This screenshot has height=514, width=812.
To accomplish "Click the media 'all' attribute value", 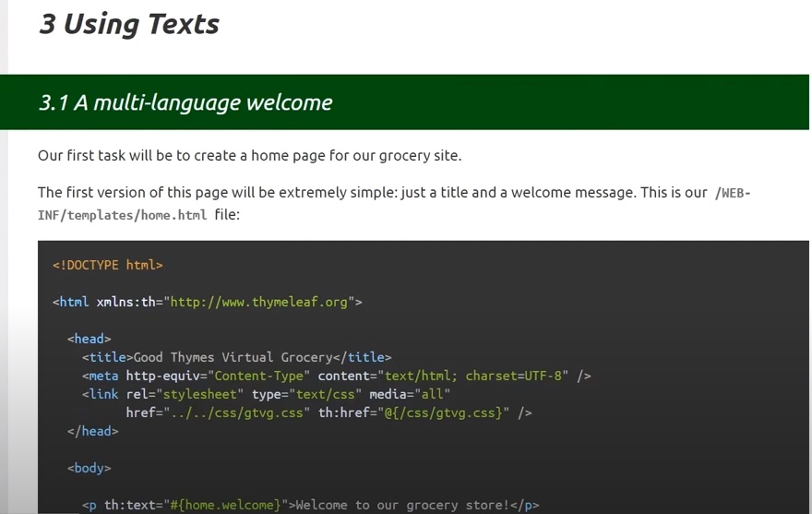I will [433, 394].
